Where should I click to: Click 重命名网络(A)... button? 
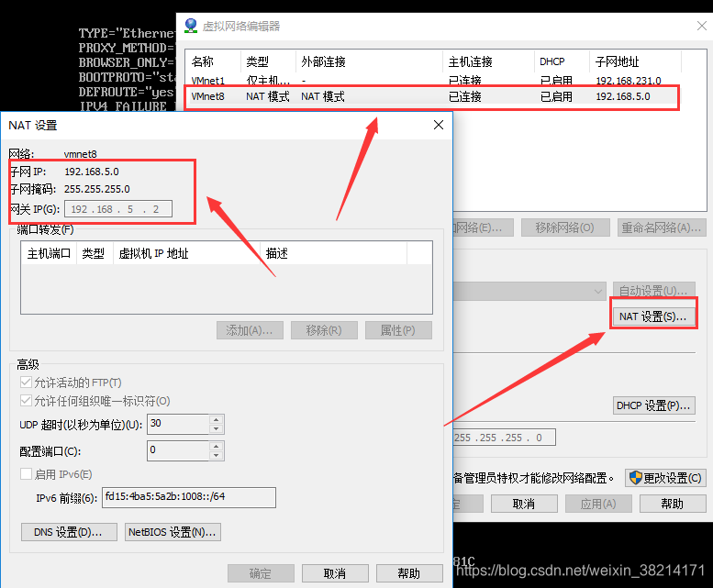662,227
